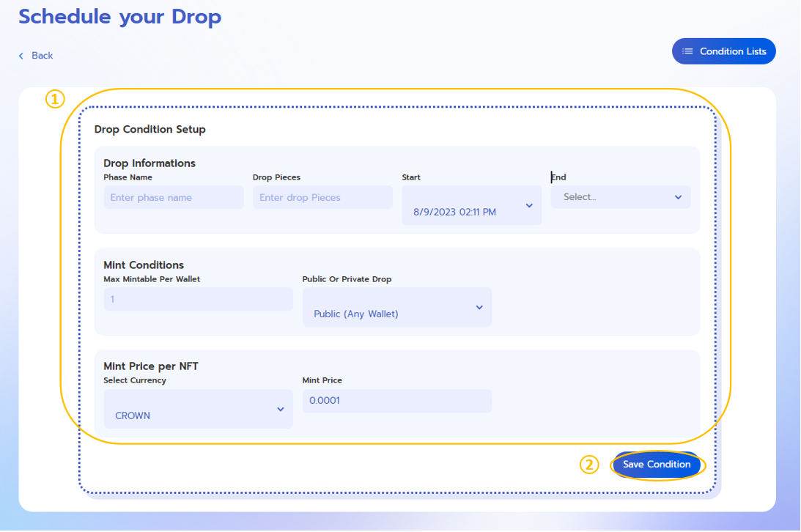This screenshot has height=532, width=801.
Task: Click the chevron arrow in the End field
Action: click(x=678, y=197)
